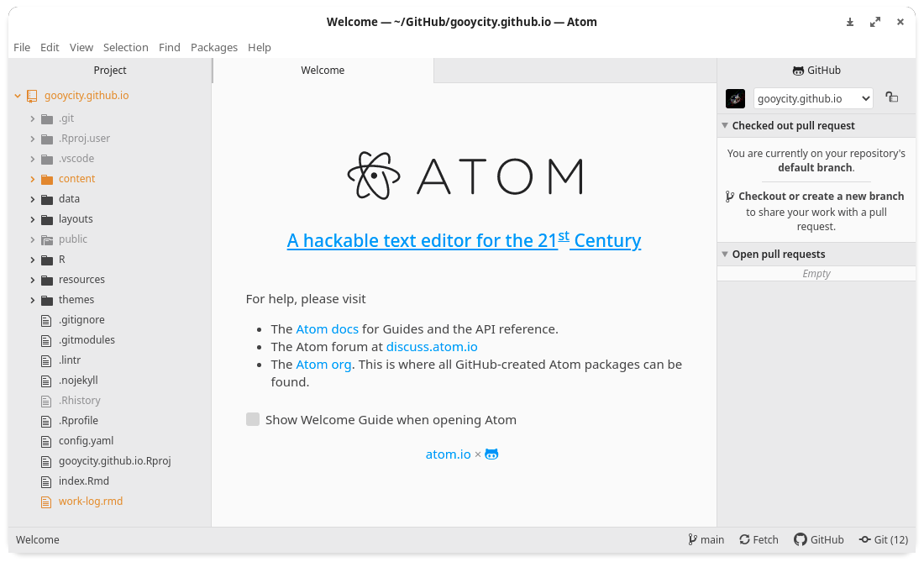
Task: Click the GitHub octocat icon in status bar
Action: click(800, 539)
